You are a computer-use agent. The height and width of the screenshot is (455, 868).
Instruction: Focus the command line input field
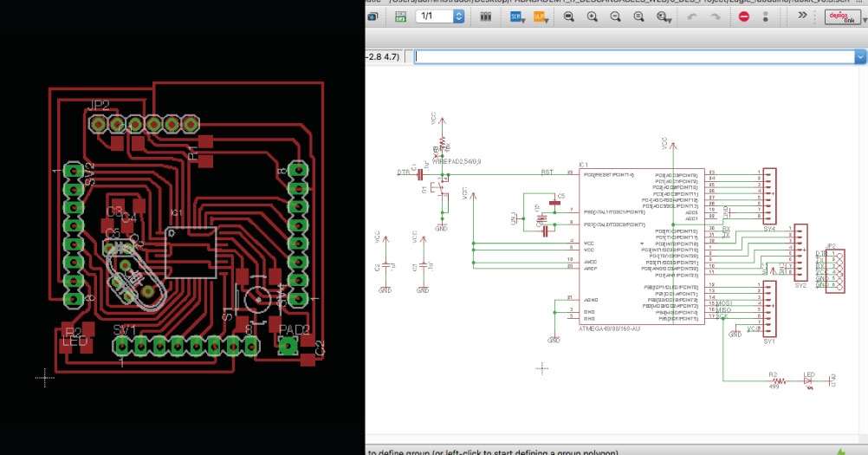(635, 56)
